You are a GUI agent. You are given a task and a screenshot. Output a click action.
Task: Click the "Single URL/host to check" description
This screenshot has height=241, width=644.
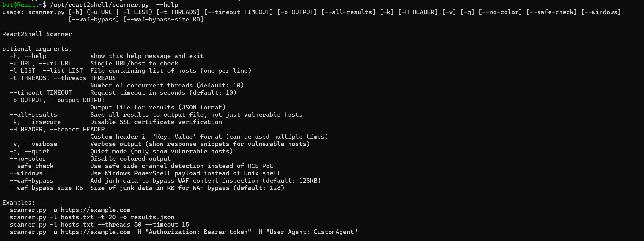click(x=134, y=63)
